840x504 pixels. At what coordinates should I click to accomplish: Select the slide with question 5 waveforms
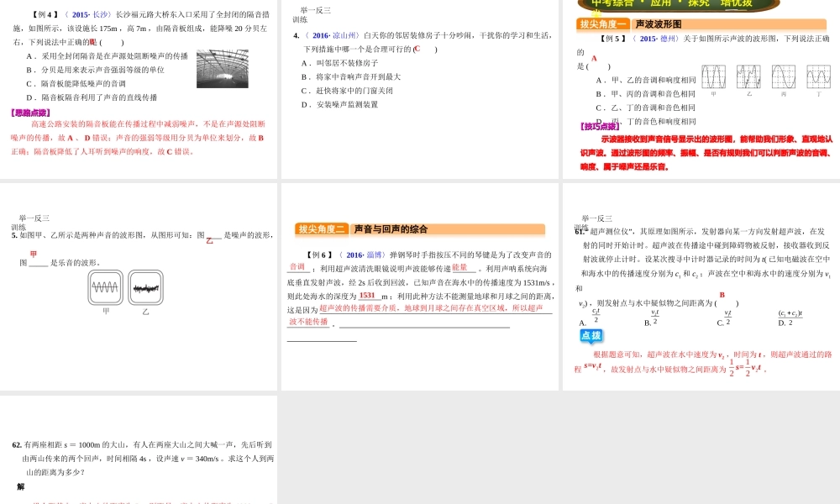tap(139, 287)
